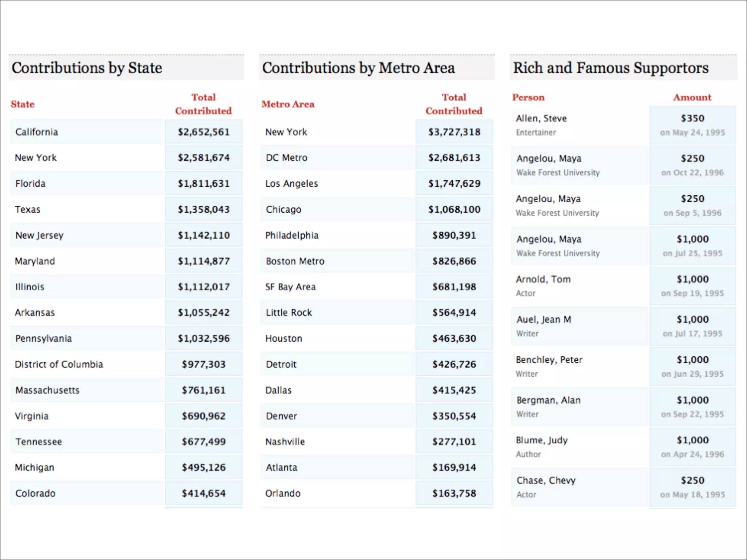Viewport: 747px width, 560px height.
Task: Select the Rich and Famous Supportors heading
Action: [611, 68]
